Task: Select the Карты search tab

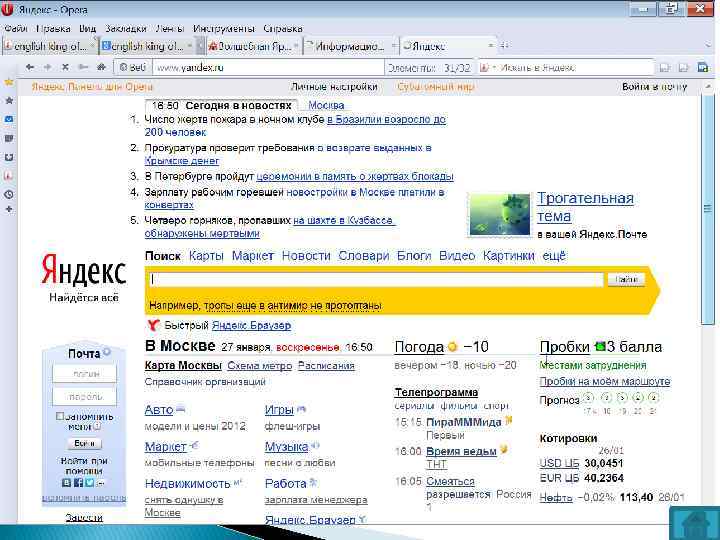Action: [206, 256]
